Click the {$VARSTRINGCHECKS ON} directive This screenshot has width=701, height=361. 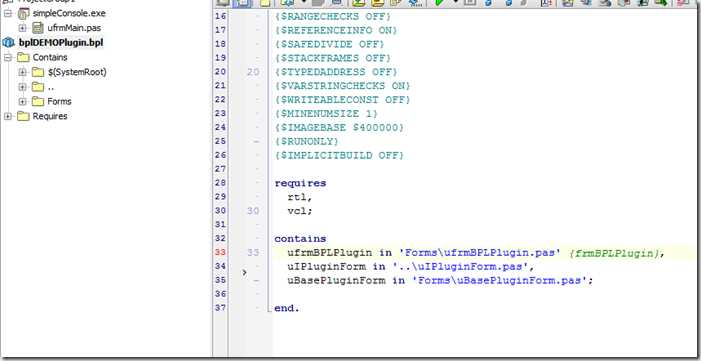click(x=342, y=86)
